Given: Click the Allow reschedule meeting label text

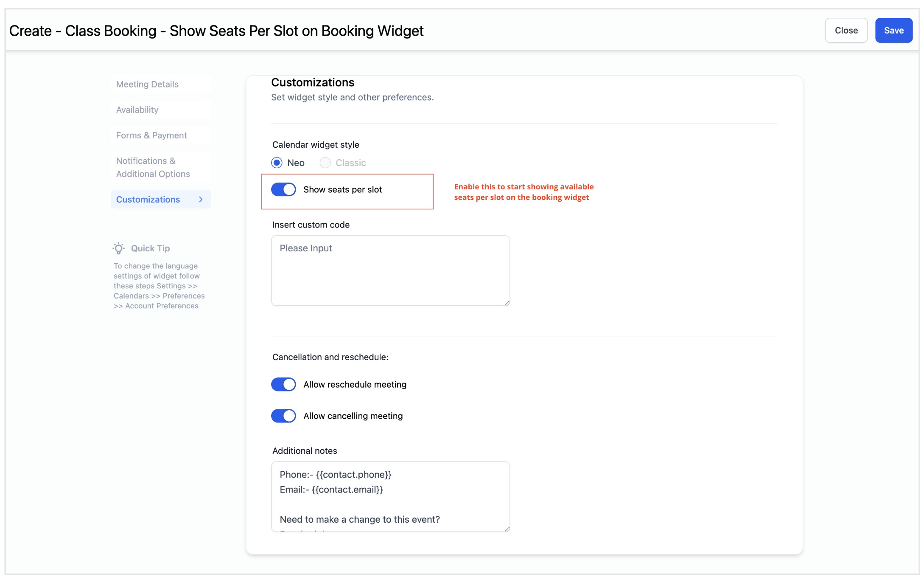Looking at the screenshot, I should click(355, 384).
